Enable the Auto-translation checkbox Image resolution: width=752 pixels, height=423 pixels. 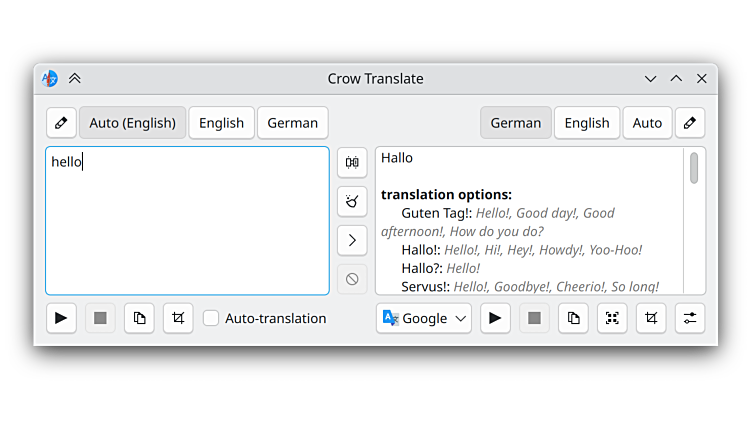(x=211, y=318)
